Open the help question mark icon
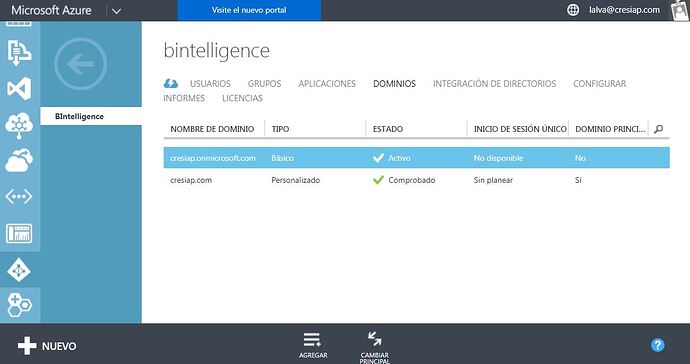Viewport: 690px width, 364px height. pos(657,345)
